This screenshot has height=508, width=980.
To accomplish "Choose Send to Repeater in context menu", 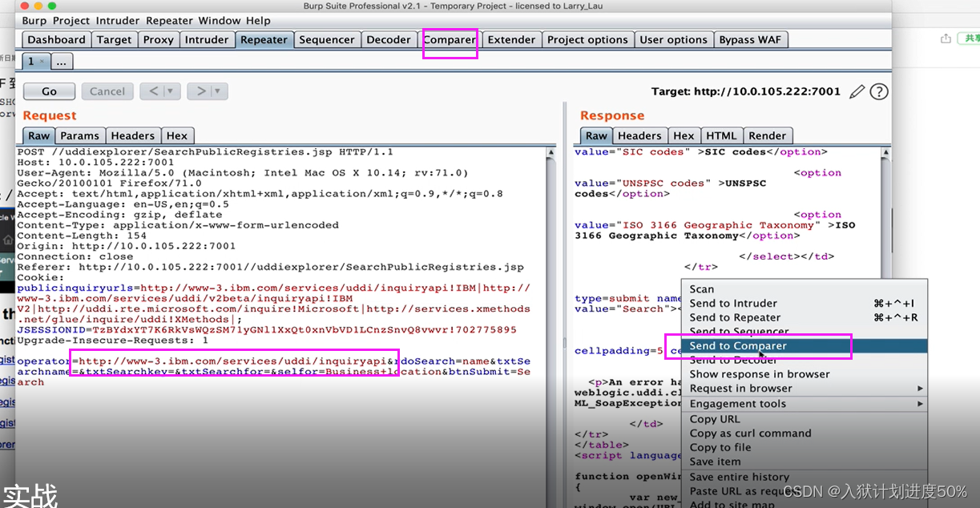I will click(x=804, y=318).
